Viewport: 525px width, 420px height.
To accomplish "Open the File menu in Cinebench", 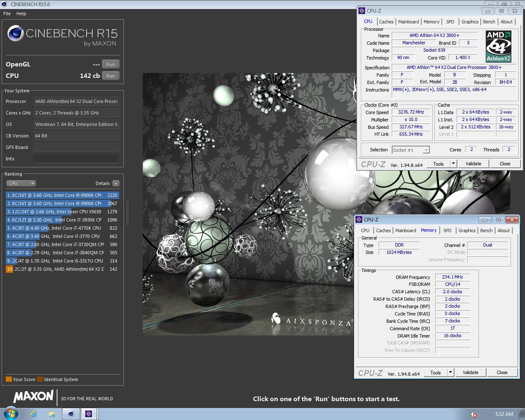I will 7,14.
